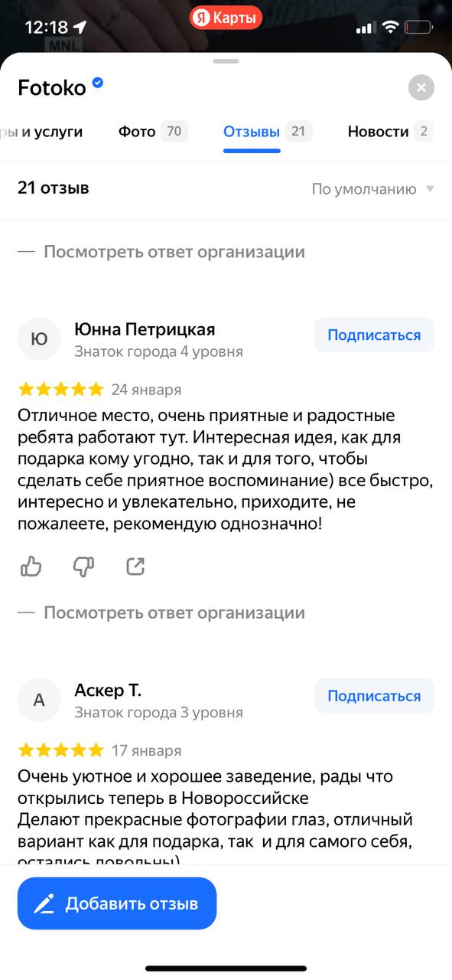Close the Fotoko card with the X button
Image resolution: width=452 pixels, height=980 pixels.
[x=421, y=87]
